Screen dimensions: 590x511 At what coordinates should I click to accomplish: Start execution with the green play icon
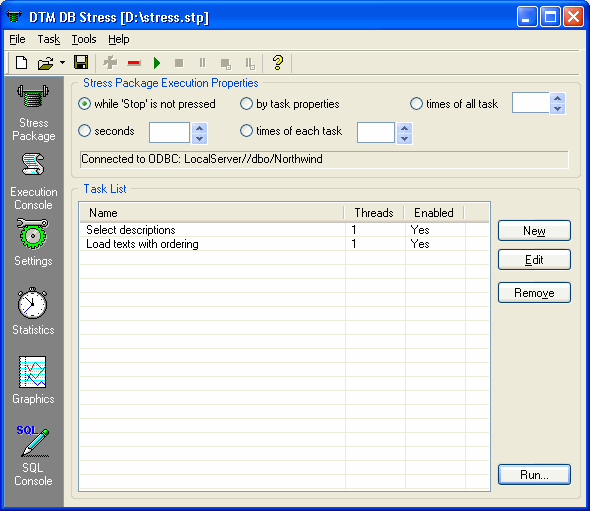pos(157,63)
